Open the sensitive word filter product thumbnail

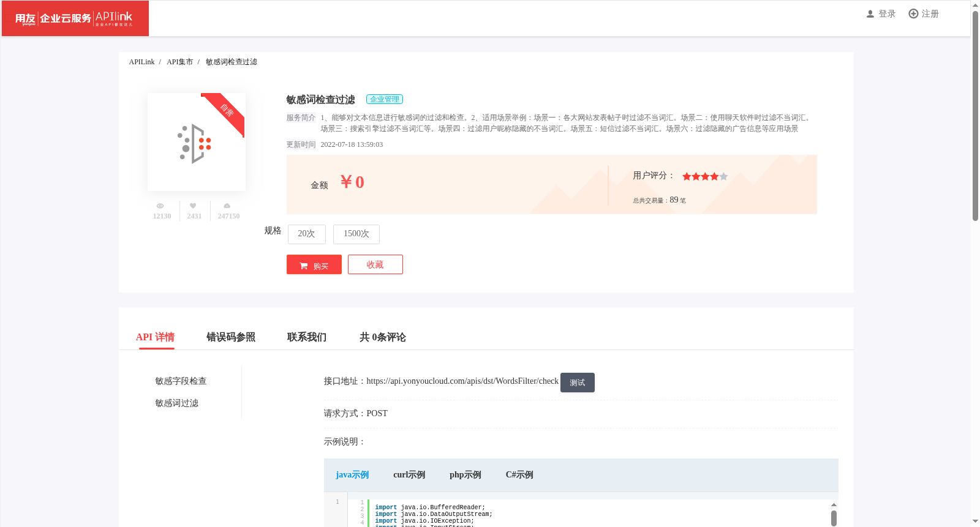pos(197,142)
